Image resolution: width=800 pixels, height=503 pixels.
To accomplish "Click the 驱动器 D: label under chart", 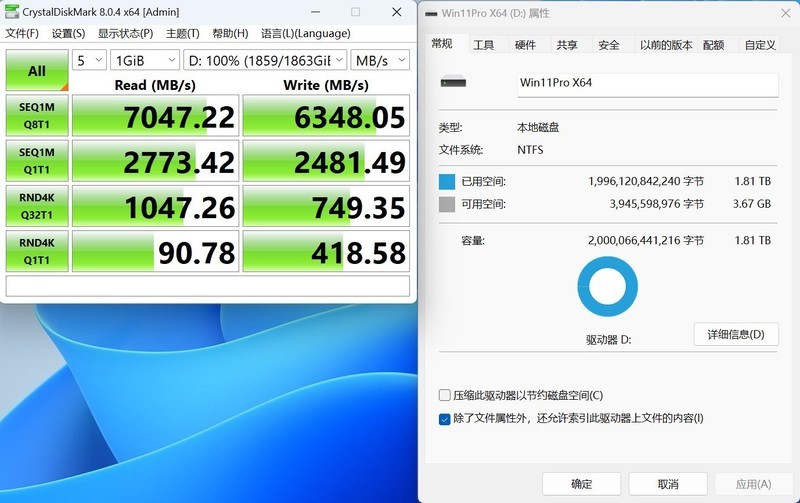I will (608, 340).
